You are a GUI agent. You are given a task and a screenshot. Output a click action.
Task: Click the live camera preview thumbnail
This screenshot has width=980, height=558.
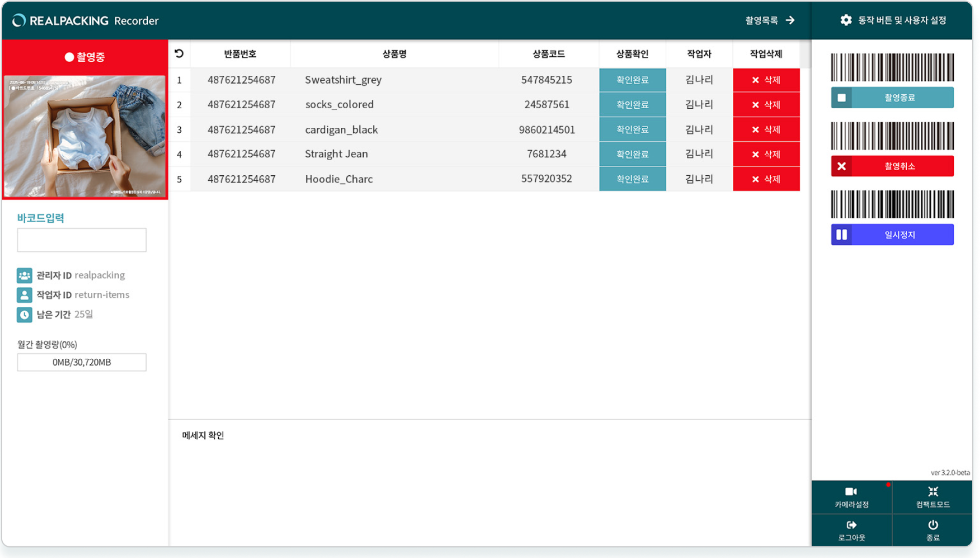(85, 136)
